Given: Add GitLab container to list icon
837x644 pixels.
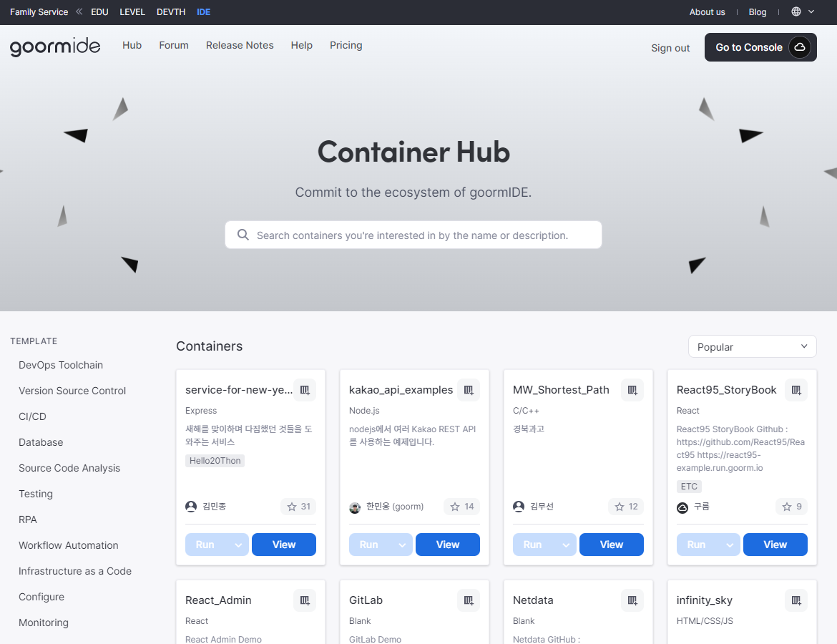Looking at the screenshot, I should click(x=469, y=600).
